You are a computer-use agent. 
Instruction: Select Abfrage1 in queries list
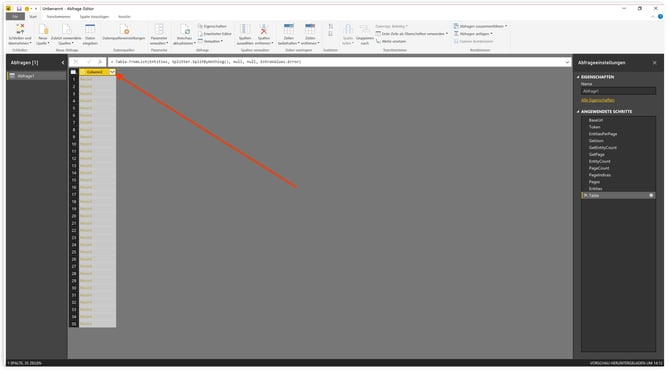coord(36,76)
